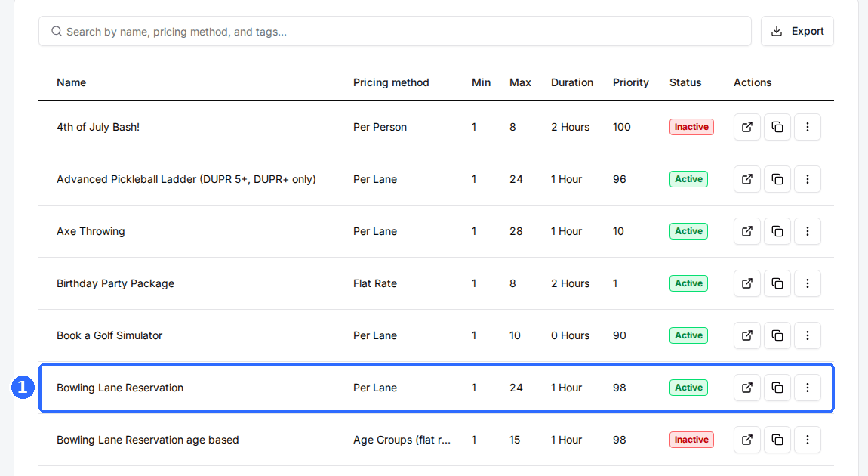Open more options for Book a Golf Simulator
Image resolution: width=868 pixels, height=476 pixels.
pos(807,335)
